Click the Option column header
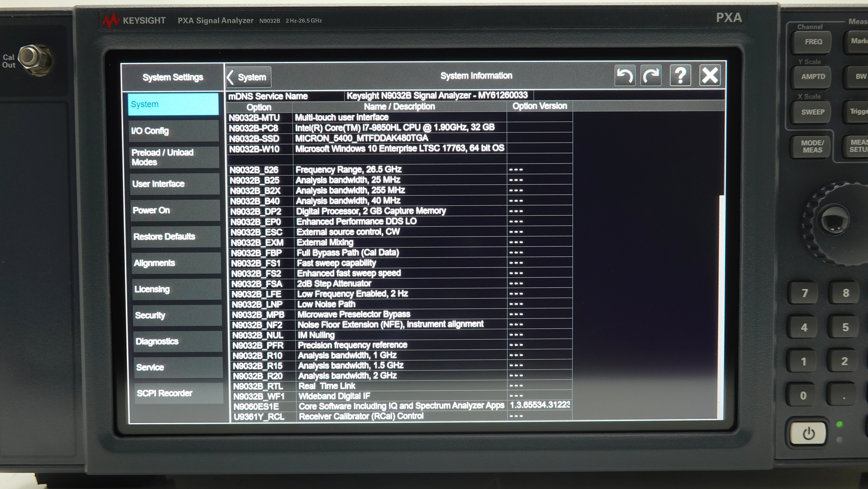 [259, 107]
